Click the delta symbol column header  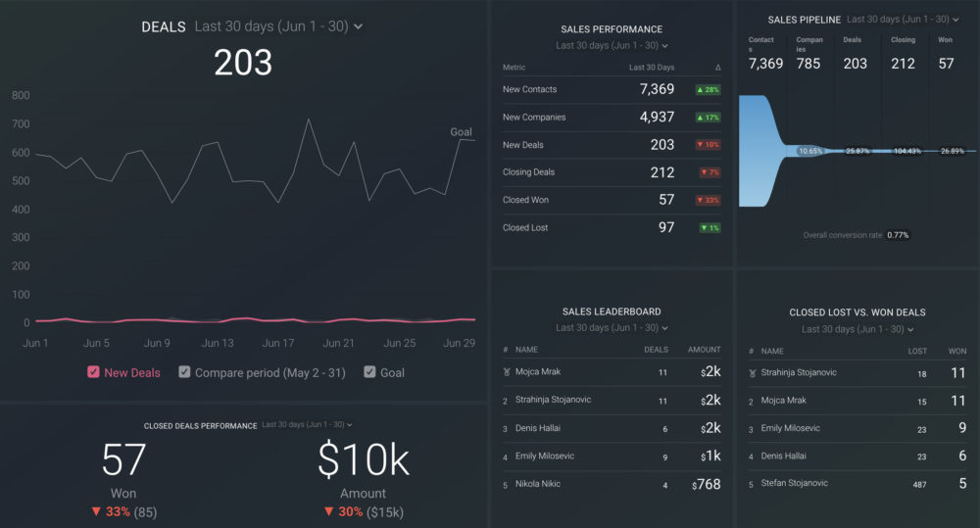[x=717, y=68]
